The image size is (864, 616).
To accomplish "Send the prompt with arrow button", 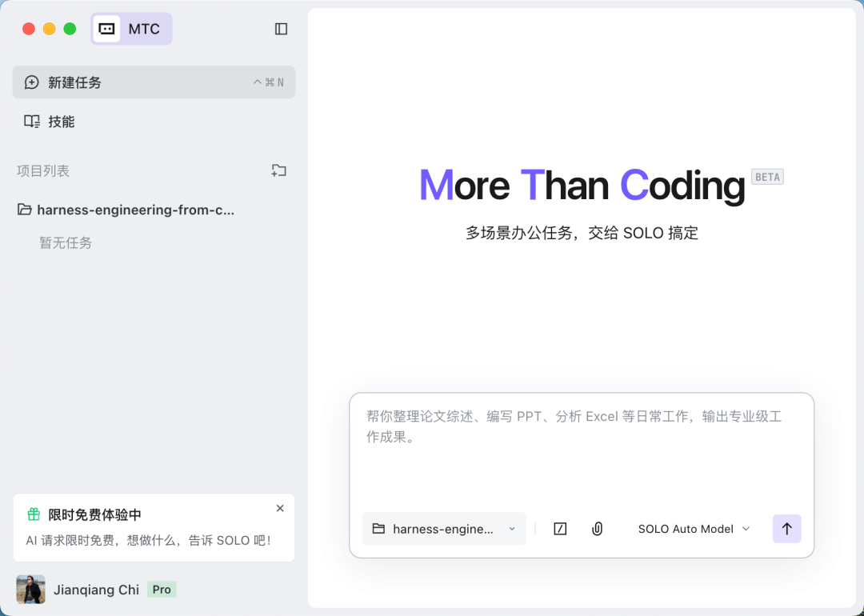I will pyautogui.click(x=787, y=529).
